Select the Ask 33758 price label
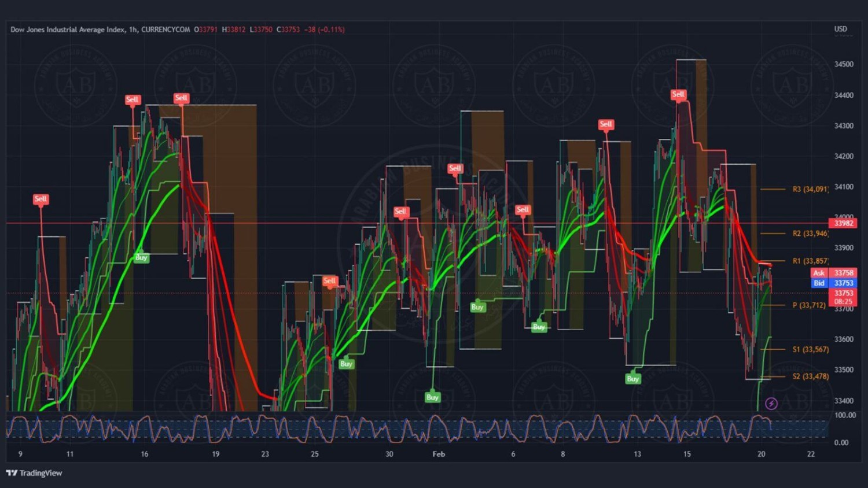The height and width of the screenshot is (488, 868). pos(833,273)
